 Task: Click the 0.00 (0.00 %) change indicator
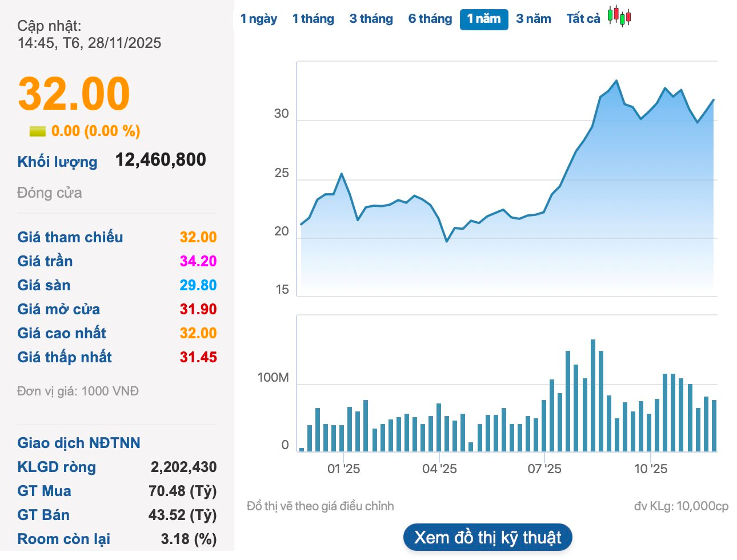[85, 131]
